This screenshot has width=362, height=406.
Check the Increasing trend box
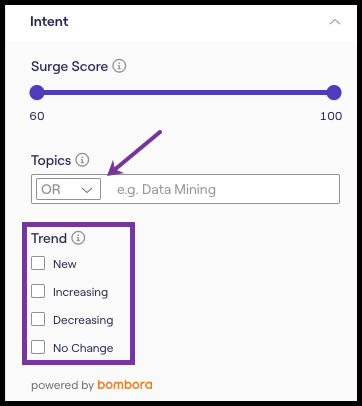(38, 291)
